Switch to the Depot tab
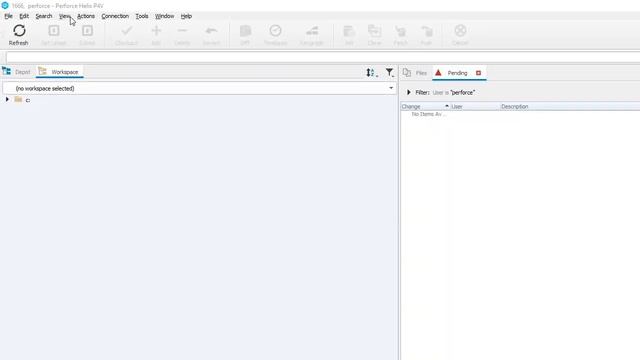640x360 pixels. pos(17,72)
